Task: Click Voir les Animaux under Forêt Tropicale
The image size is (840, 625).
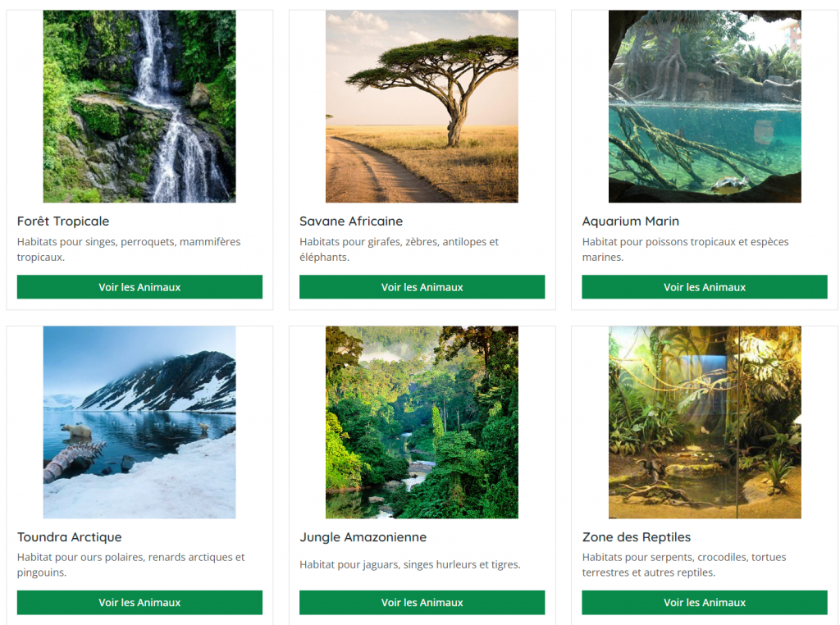Action: coord(139,287)
